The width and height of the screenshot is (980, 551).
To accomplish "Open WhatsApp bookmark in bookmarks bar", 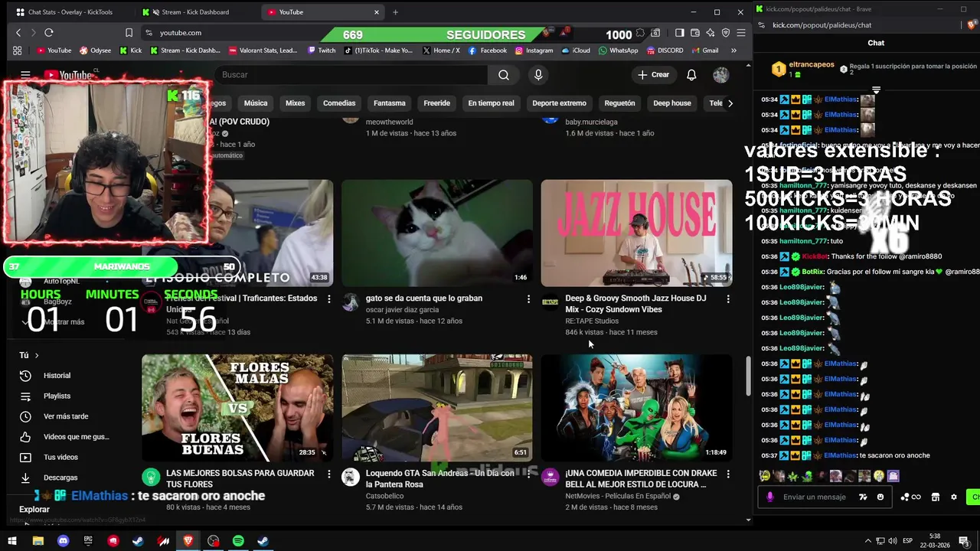I will 618,51.
